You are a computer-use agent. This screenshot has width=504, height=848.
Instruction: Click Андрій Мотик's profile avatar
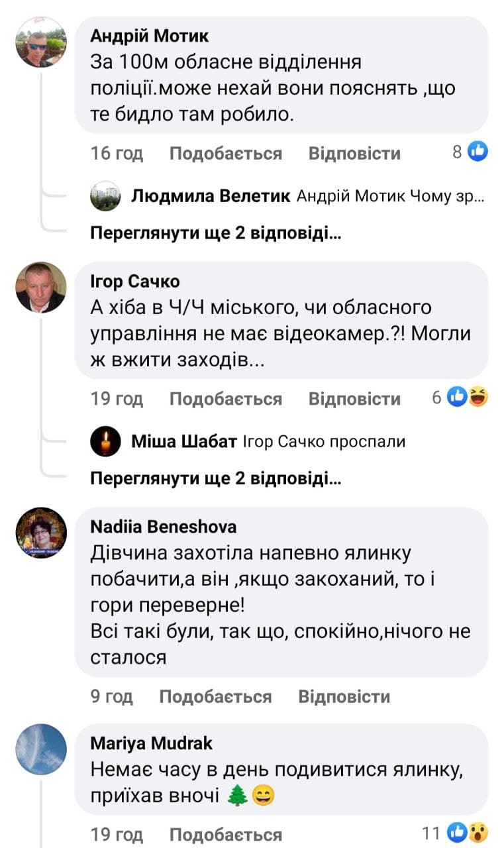[41, 42]
